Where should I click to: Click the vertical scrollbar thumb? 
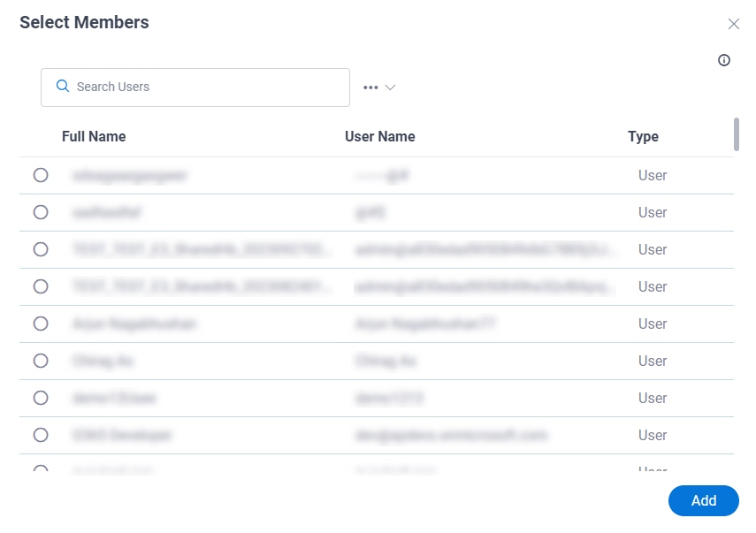click(737, 134)
